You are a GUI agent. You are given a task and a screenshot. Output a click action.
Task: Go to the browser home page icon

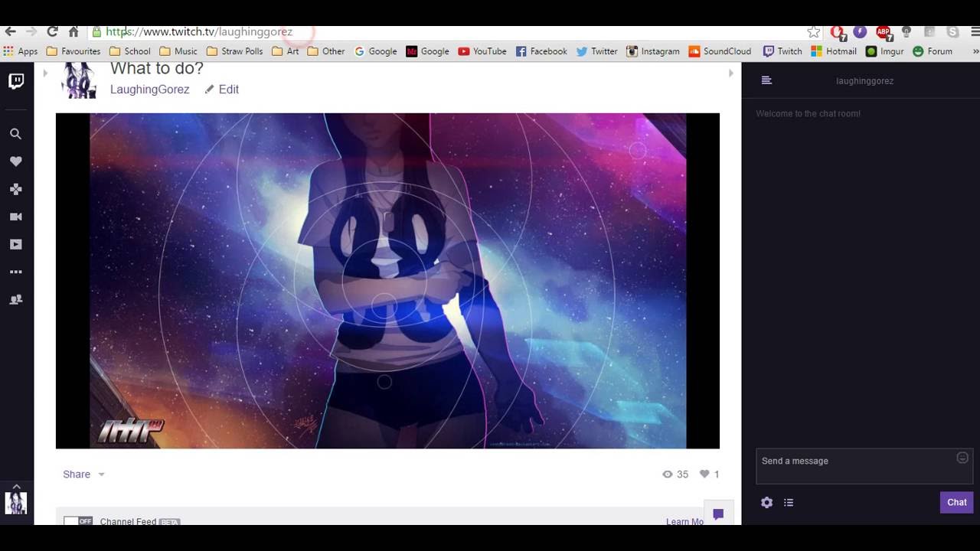(x=73, y=31)
